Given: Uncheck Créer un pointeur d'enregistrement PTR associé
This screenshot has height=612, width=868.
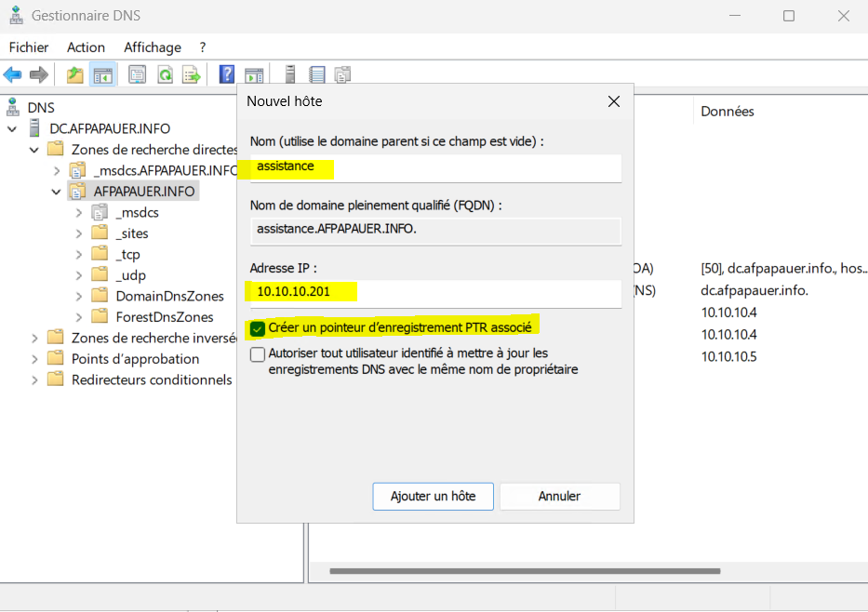Looking at the screenshot, I should click(258, 328).
